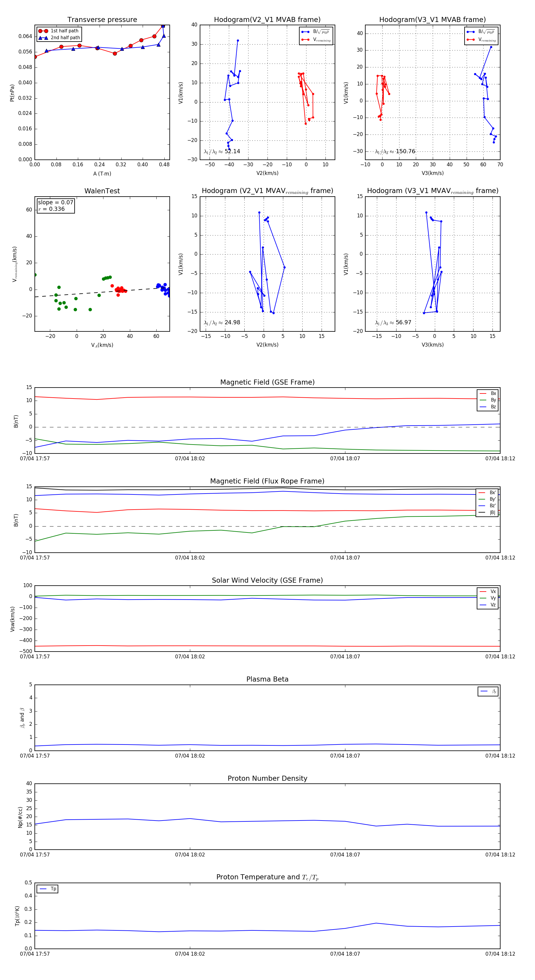Click the "Pt(nPa)" y-axis label
The image size is (535, 980).
point(12,92)
